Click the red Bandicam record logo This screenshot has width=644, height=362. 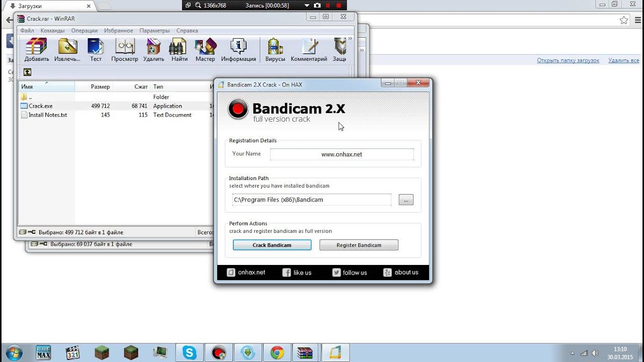237,109
